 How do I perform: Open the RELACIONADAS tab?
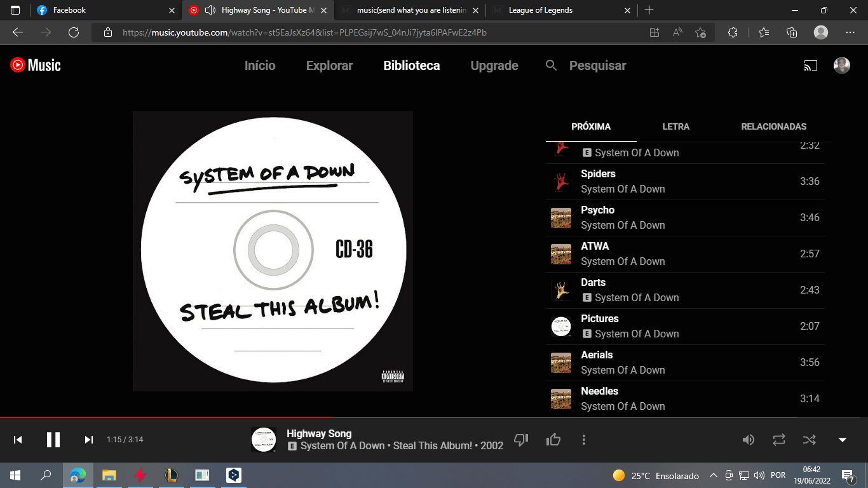(x=774, y=126)
